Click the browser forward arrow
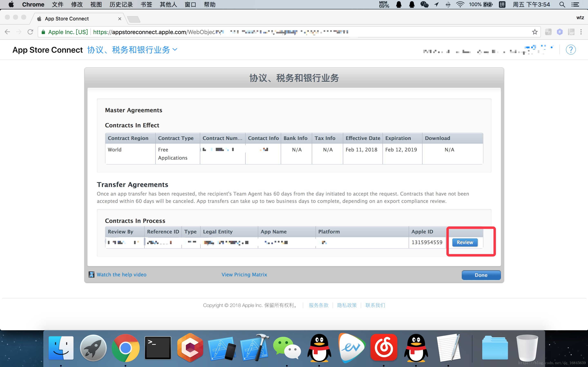588x367 pixels. click(x=19, y=32)
